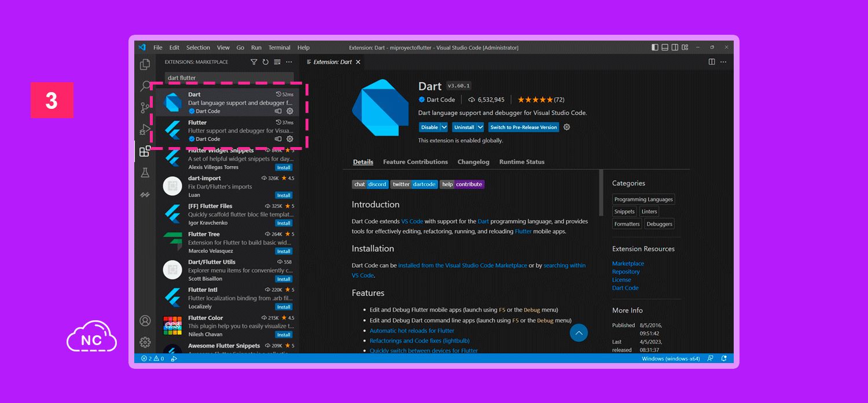Open the Edit menu
Viewport: 868px width, 403px height.
[x=174, y=47]
